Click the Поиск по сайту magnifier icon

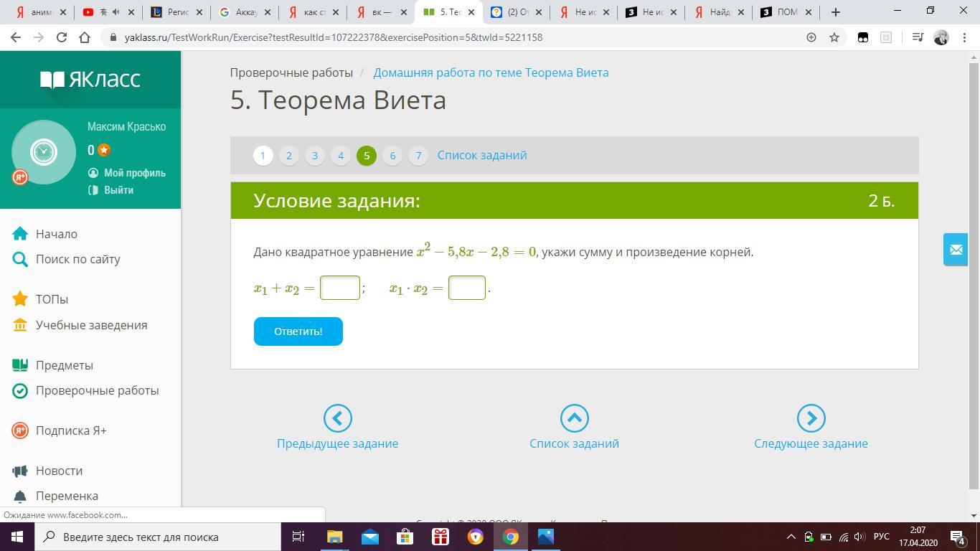[x=20, y=259]
